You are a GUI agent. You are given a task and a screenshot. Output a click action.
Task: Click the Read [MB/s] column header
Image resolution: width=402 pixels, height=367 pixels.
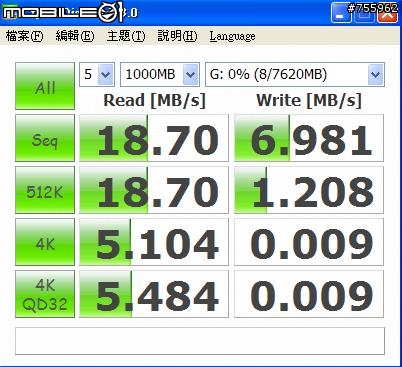coord(154,100)
